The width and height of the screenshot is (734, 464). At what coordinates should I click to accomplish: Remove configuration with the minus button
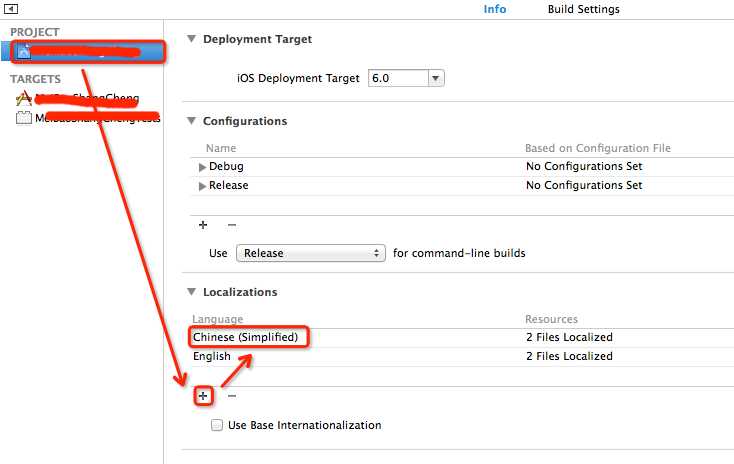232,225
